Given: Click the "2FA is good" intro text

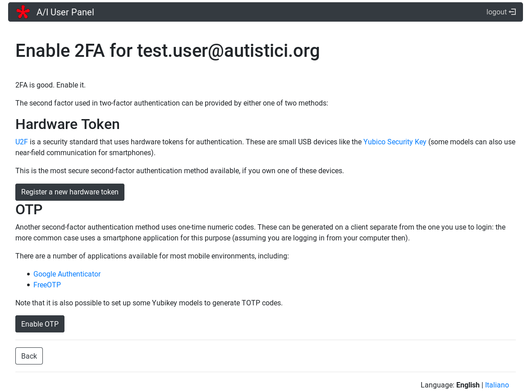Looking at the screenshot, I should 50,85.
